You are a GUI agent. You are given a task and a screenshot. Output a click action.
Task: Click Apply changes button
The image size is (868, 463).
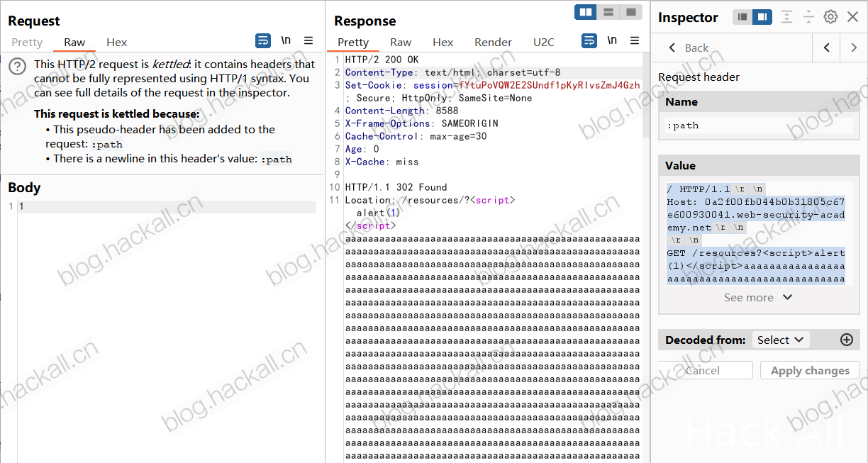click(810, 370)
